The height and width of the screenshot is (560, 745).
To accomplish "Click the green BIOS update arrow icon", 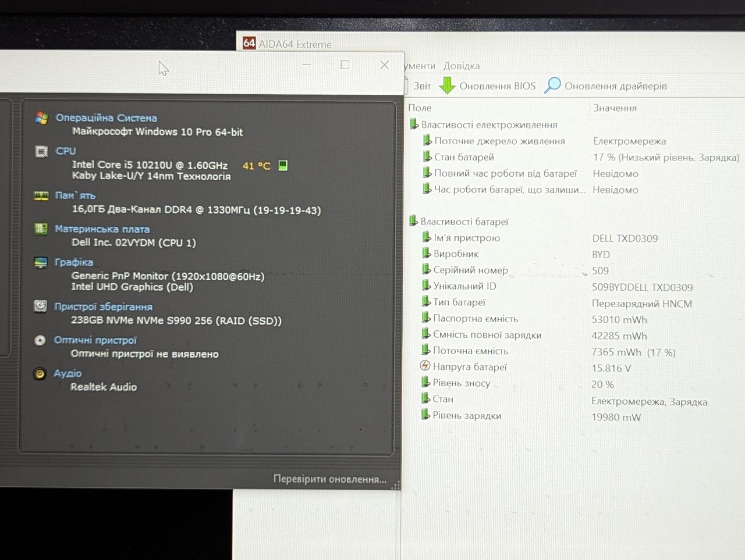I will click(446, 85).
